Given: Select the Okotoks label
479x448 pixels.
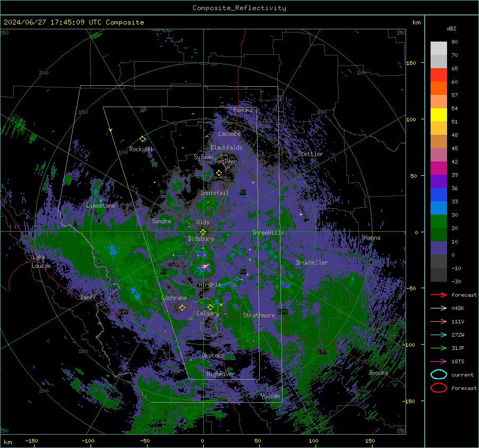Looking at the screenshot, I should (x=213, y=355).
